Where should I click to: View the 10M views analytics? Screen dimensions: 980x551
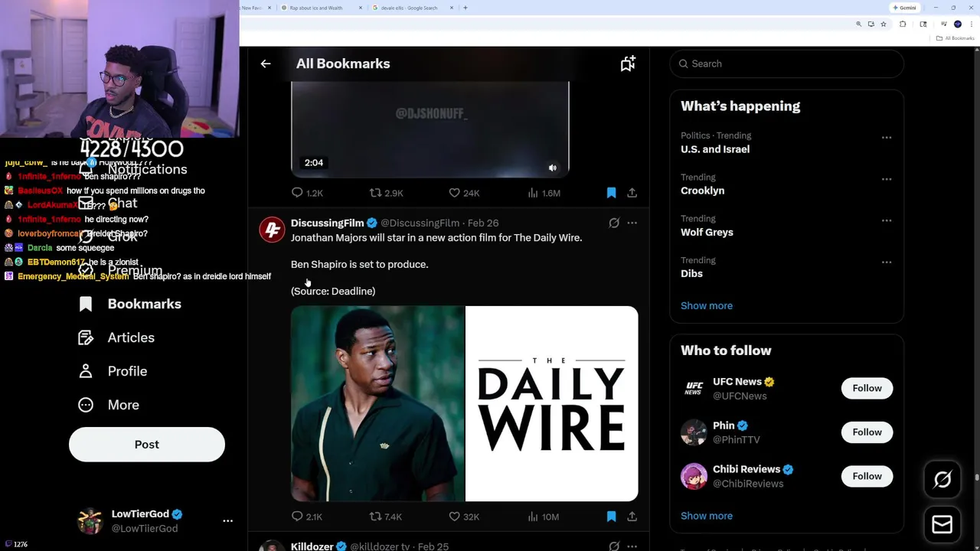(544, 517)
